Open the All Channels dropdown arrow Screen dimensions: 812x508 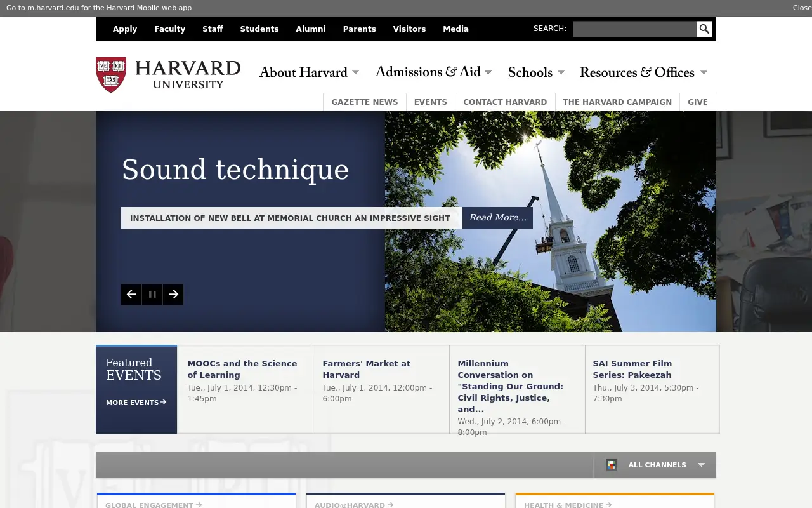coord(701,465)
